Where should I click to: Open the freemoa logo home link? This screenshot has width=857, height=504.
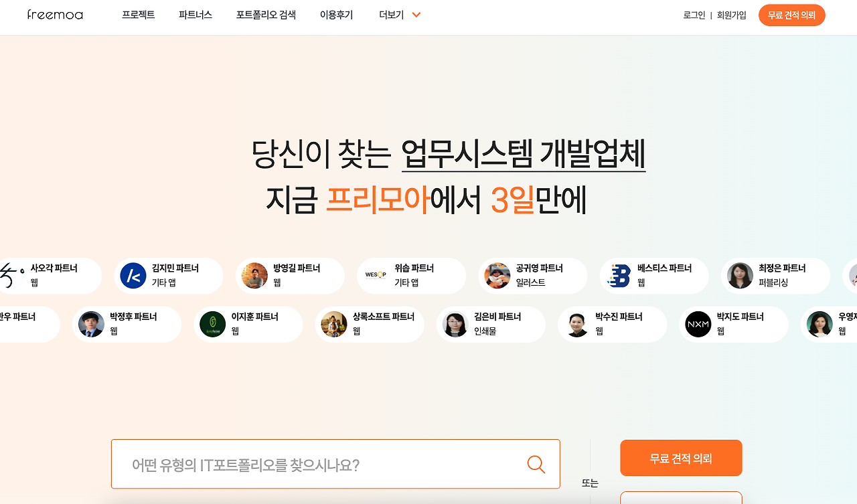[56, 15]
